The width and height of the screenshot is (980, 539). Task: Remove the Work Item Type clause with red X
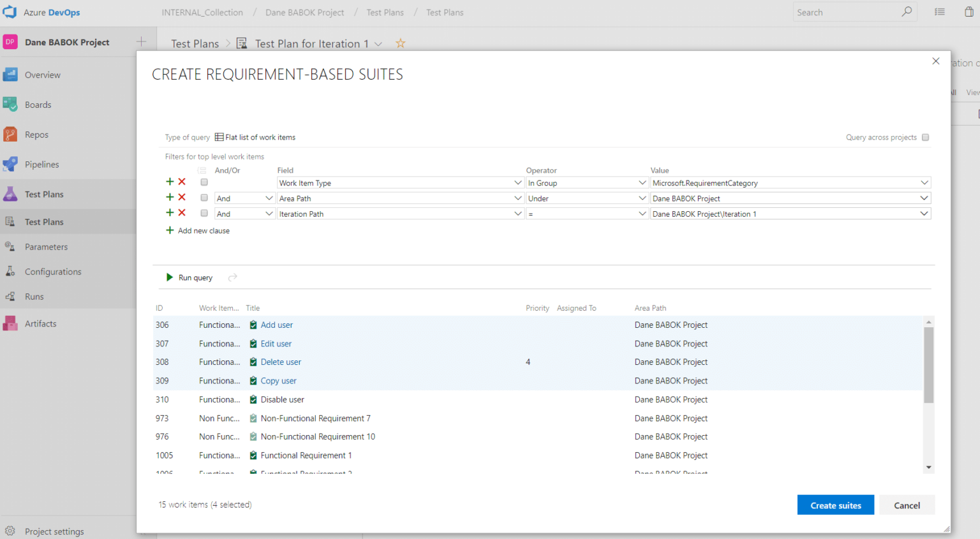181,182
